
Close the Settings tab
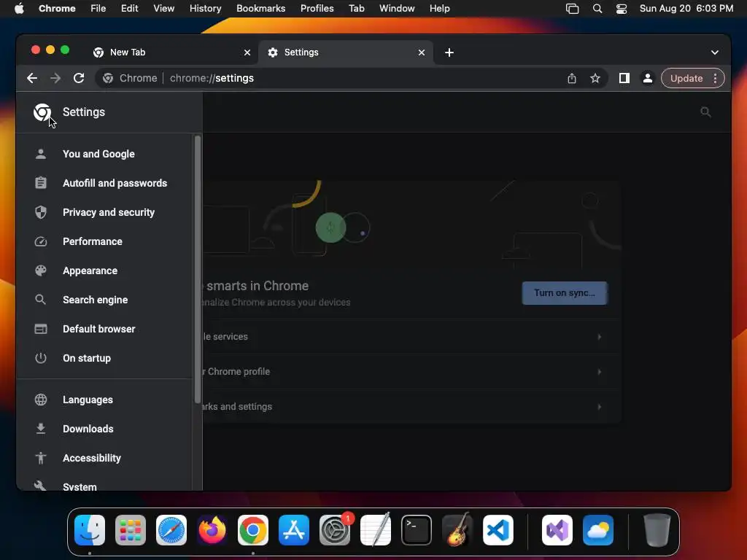coord(422,52)
